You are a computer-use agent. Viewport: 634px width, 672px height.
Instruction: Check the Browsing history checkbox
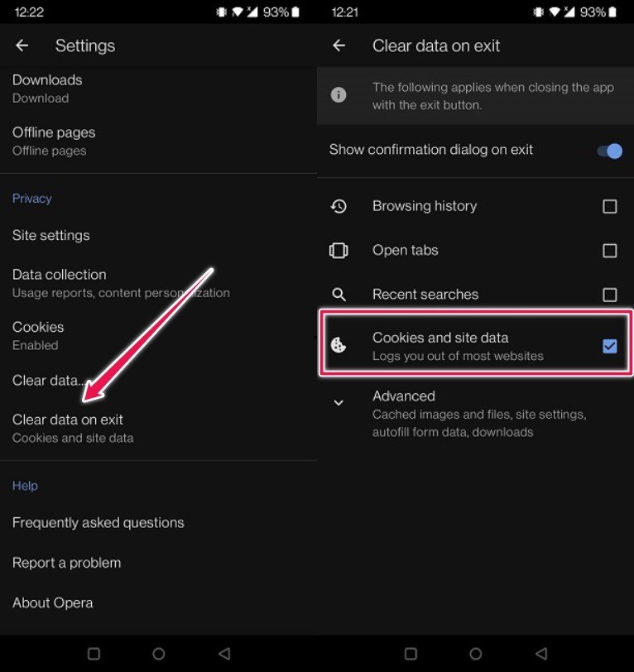(x=609, y=207)
